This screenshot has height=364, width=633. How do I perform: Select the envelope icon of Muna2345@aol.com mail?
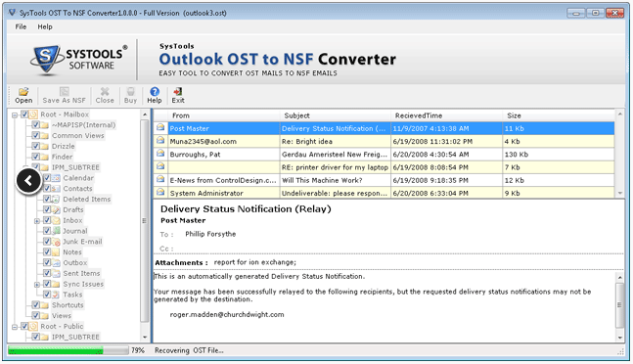pyautogui.click(x=160, y=141)
